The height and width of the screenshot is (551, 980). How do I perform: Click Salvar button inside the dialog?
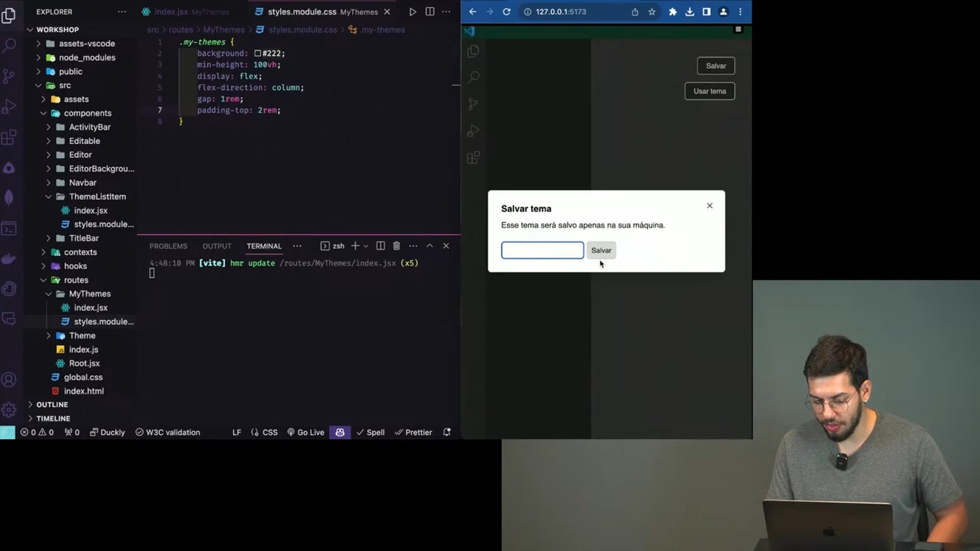pyautogui.click(x=601, y=251)
